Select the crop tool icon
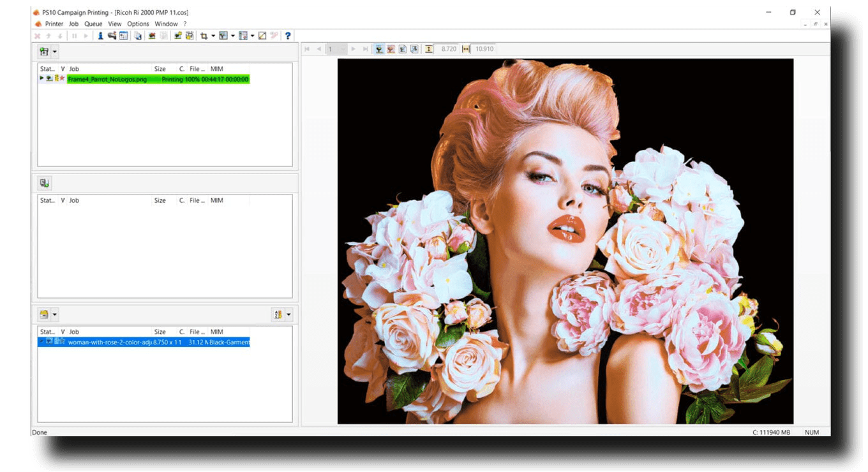868x472 pixels. [x=204, y=36]
